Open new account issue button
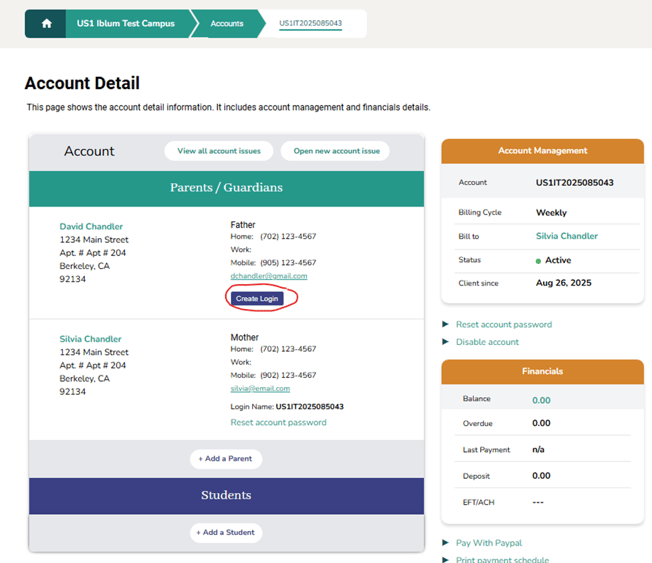The image size is (652, 563). (336, 151)
